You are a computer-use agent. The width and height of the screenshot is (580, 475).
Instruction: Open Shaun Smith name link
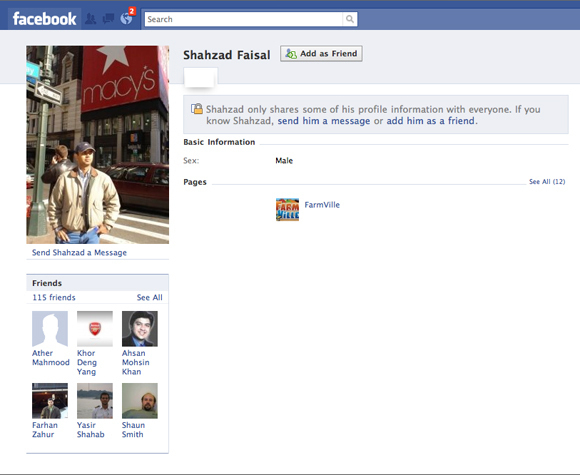134,430
